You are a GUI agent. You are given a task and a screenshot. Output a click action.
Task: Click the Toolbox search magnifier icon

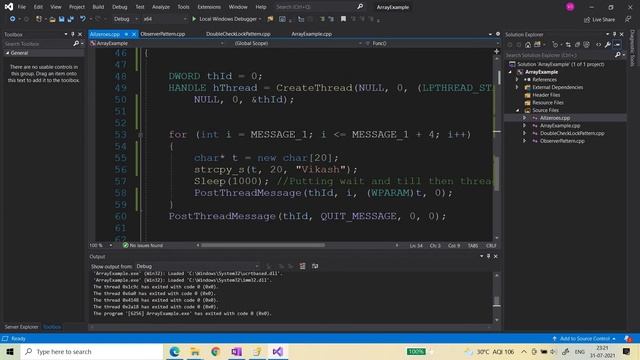76,44
